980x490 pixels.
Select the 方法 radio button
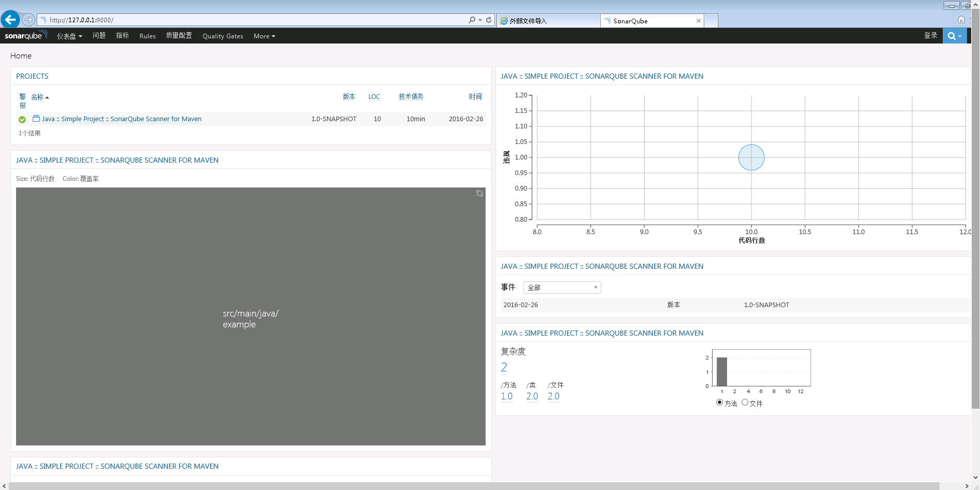[719, 402]
